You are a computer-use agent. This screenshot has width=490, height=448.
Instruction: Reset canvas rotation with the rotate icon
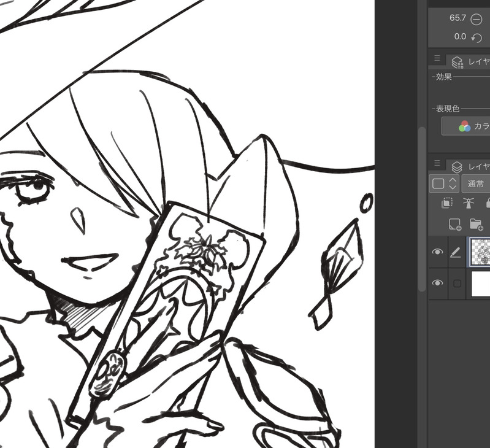477,38
